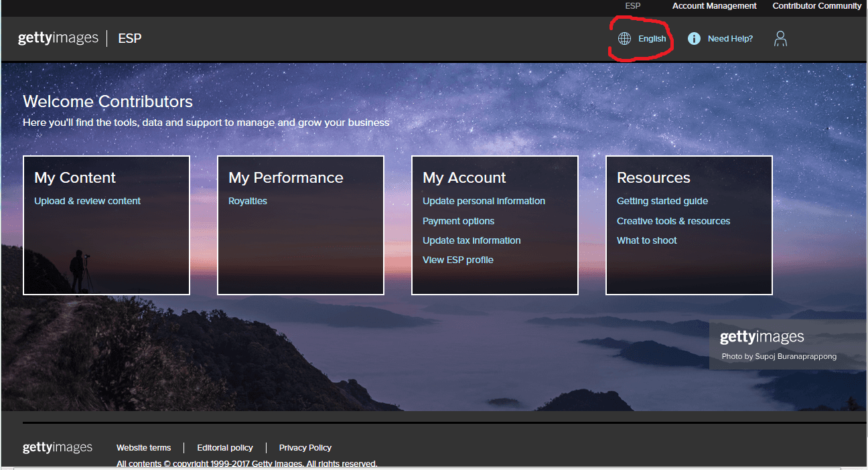
Task: Open the My Content card heading
Action: (75, 177)
